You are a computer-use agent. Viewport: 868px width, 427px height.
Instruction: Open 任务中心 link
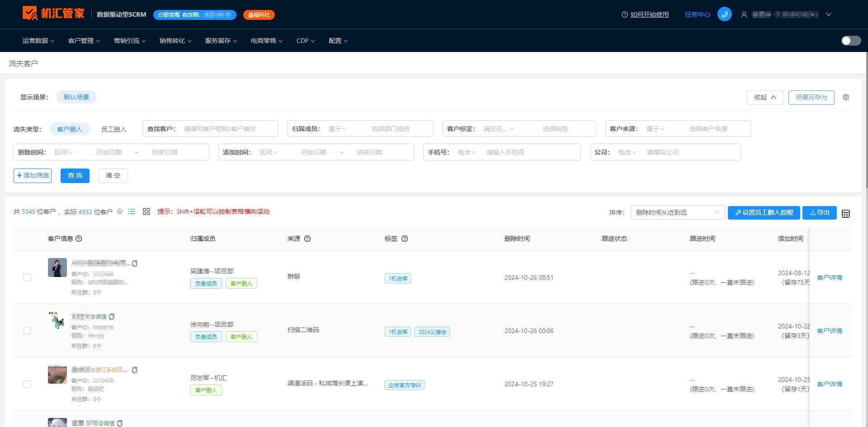click(x=697, y=14)
